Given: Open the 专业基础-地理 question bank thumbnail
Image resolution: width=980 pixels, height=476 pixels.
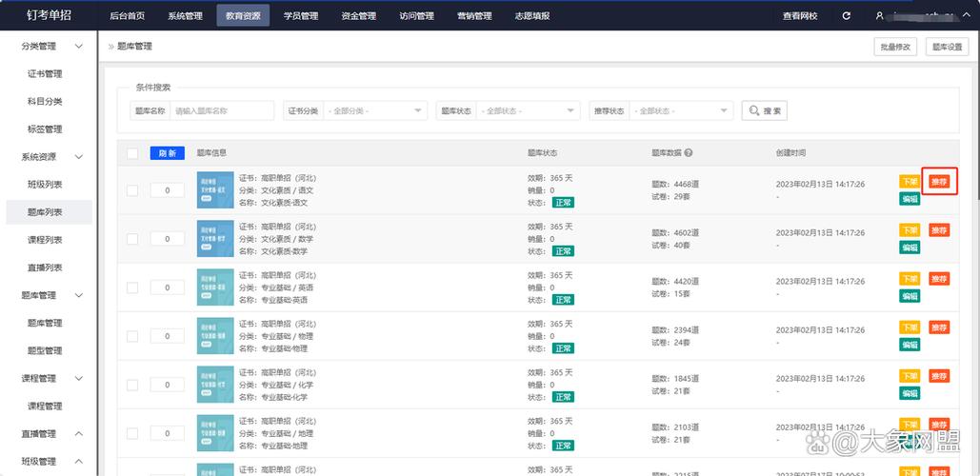Looking at the screenshot, I should click(x=215, y=433).
